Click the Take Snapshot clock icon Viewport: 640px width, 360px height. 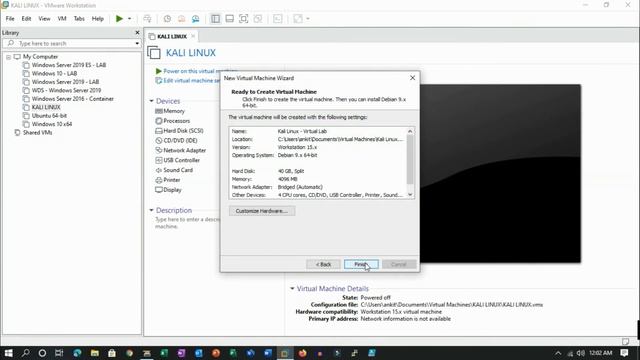pos(167,19)
